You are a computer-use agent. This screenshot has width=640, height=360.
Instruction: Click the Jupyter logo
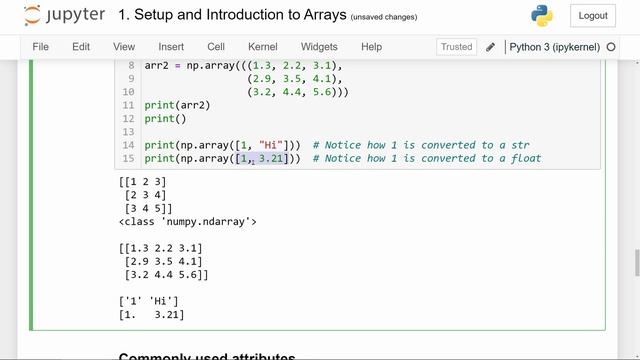(64, 15)
